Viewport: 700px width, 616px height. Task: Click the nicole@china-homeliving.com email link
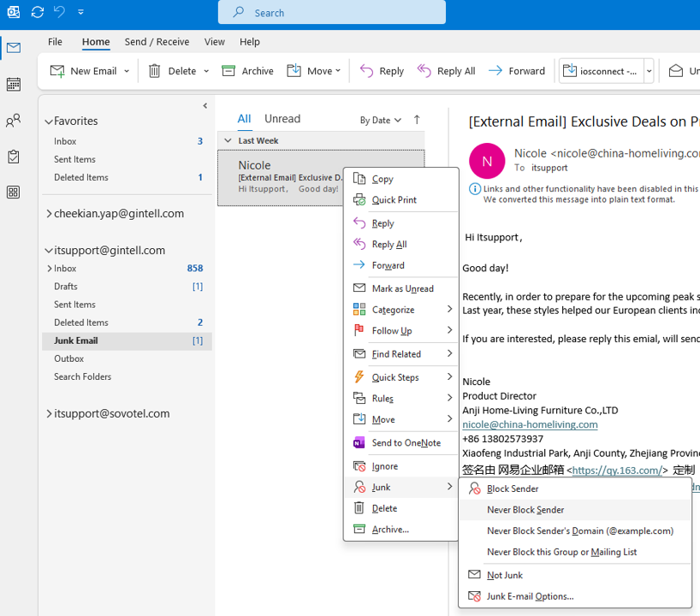(x=530, y=424)
